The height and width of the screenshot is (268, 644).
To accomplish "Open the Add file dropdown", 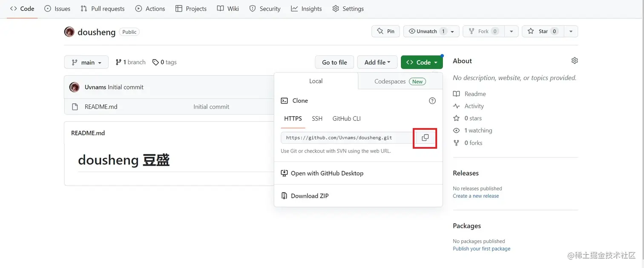I will tap(377, 62).
